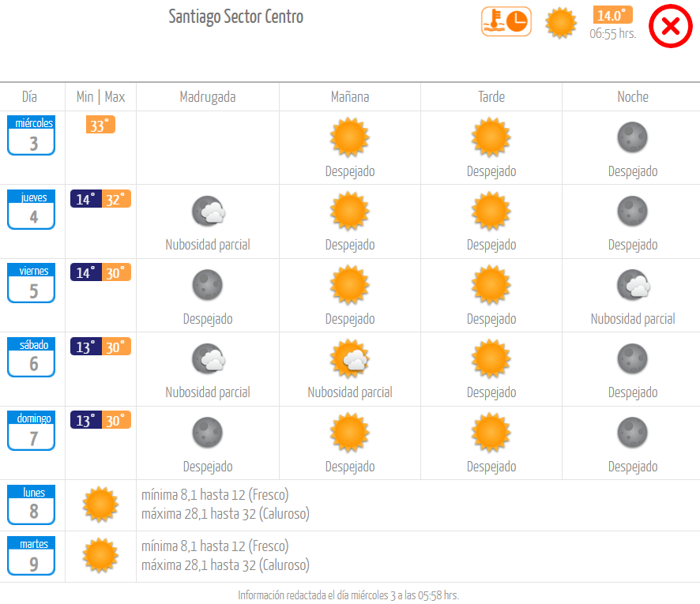Select the domingo 7 calendar icon

(32, 430)
